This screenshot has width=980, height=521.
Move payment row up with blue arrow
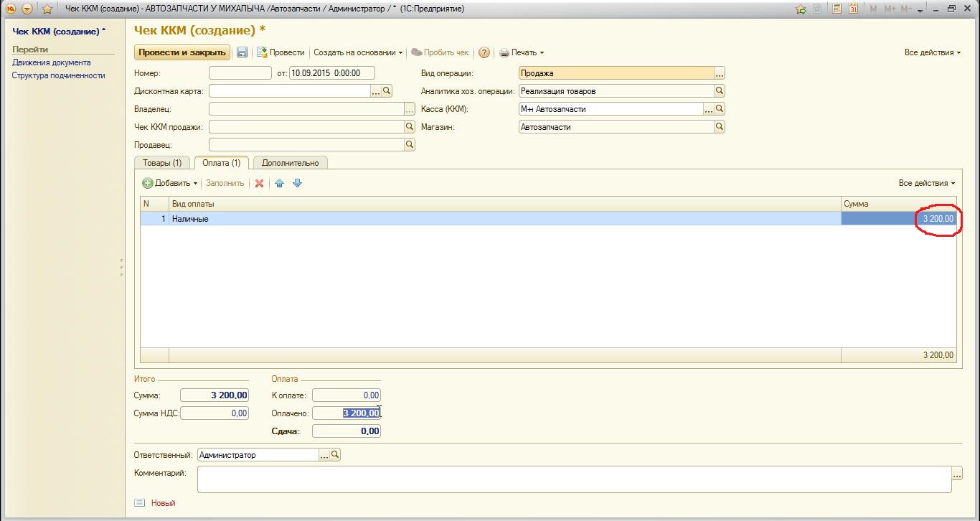(x=280, y=183)
